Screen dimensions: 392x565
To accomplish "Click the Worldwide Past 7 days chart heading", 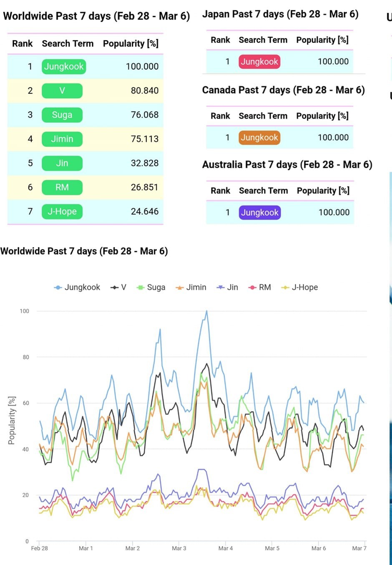I will click(x=84, y=251).
